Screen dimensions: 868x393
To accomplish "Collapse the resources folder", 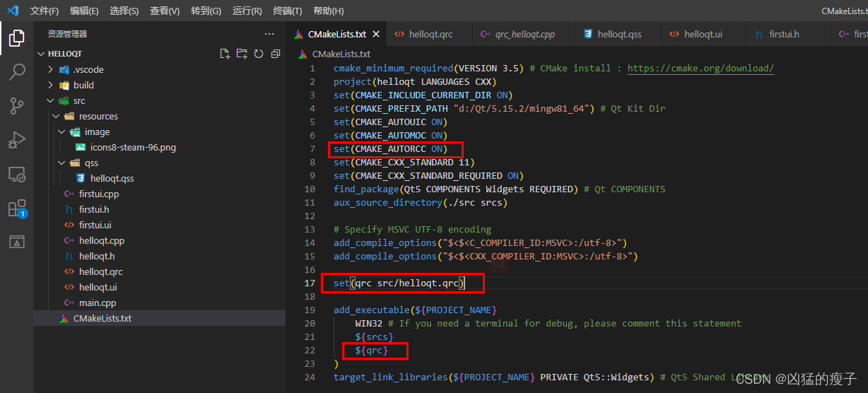I will [56, 116].
